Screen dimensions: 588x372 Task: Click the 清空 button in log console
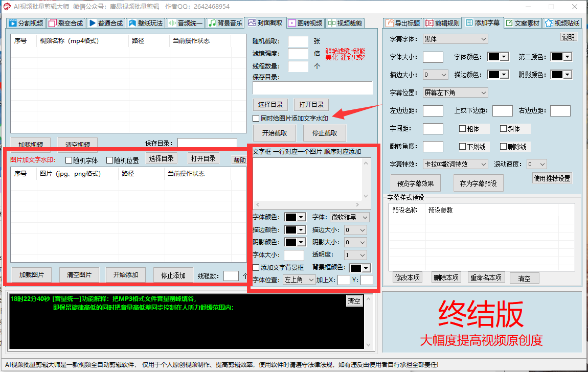(354, 301)
